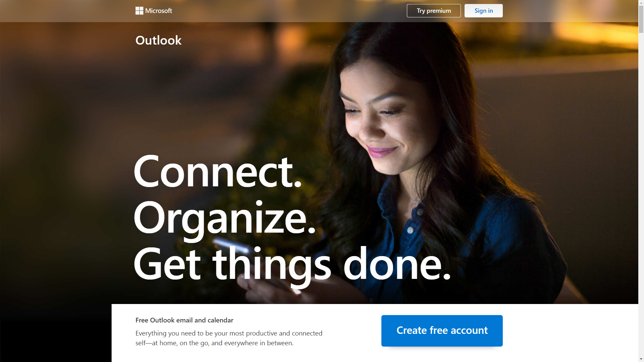This screenshot has height=362, width=644.
Task: Click the blank header space between logo and Try premium
Action: (x=289, y=11)
